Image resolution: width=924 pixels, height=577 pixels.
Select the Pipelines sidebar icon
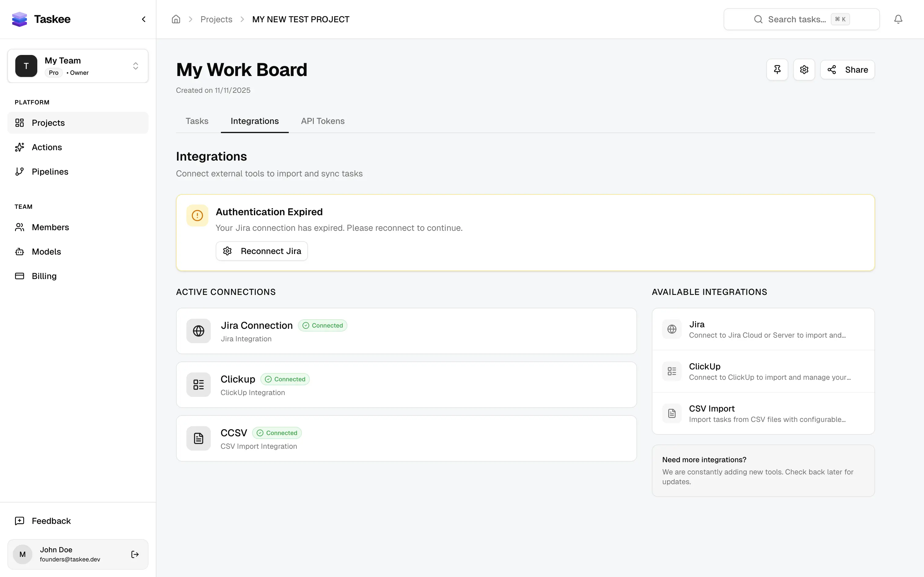coord(20,171)
